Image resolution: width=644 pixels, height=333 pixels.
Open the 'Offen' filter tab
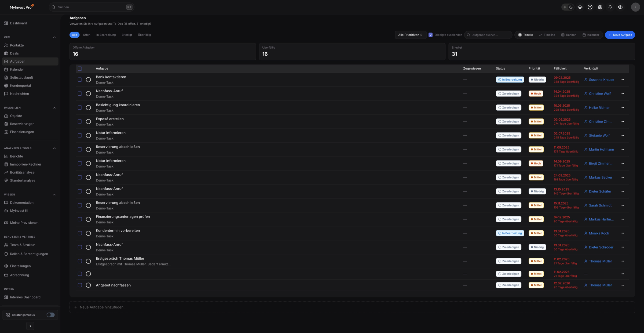coord(87,35)
